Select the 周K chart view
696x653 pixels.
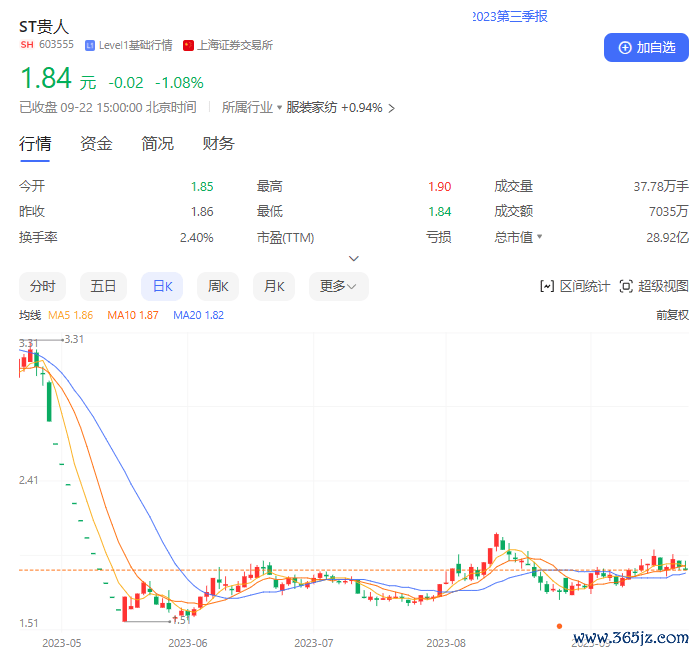218,286
